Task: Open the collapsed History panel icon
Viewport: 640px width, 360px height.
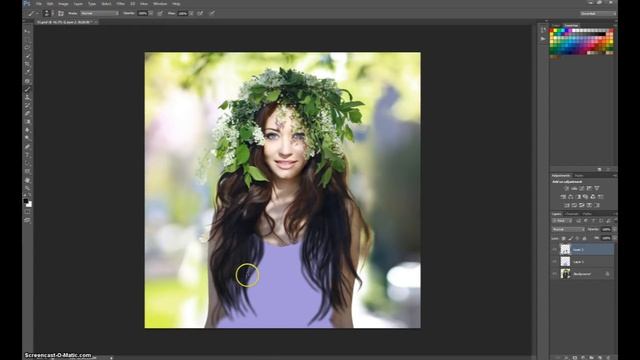Action: click(543, 30)
